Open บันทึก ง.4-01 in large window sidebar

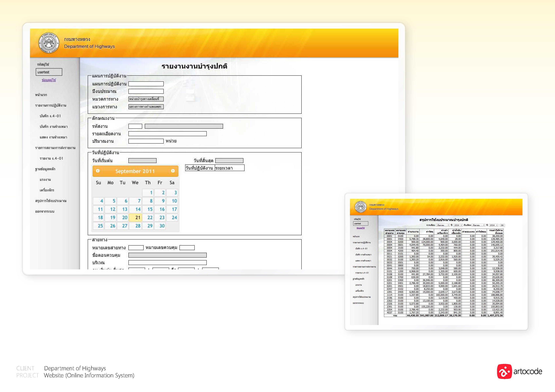[x=50, y=116]
